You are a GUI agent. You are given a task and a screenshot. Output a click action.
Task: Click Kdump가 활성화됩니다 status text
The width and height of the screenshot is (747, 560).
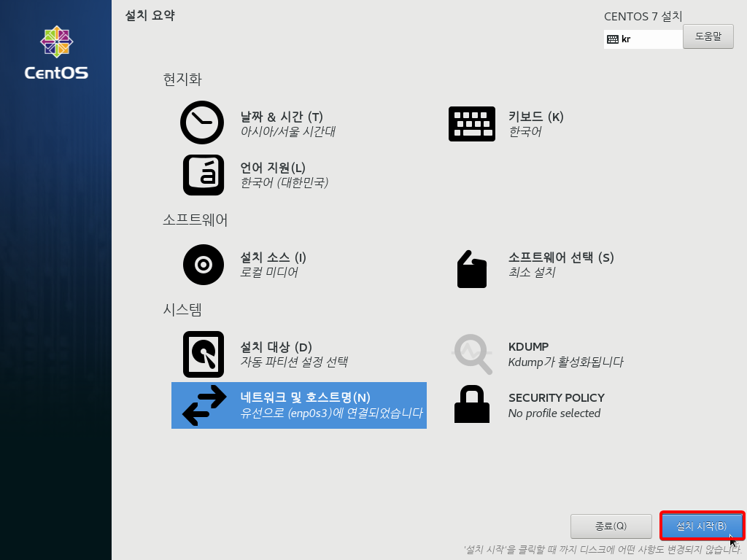565,362
